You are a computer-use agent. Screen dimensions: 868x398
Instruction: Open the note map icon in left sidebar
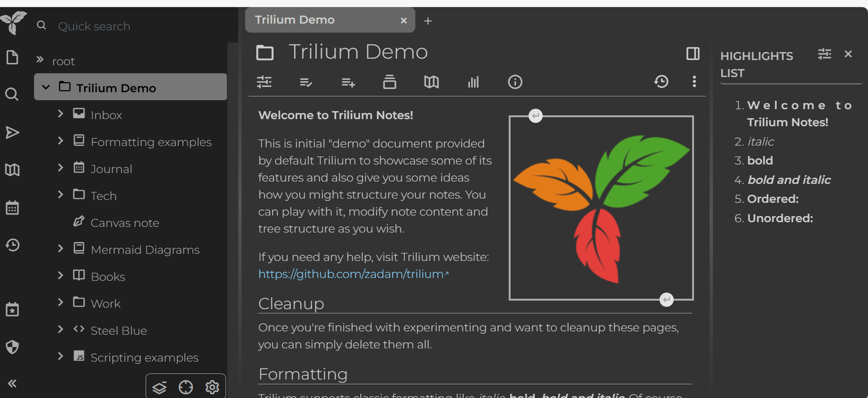[12, 170]
